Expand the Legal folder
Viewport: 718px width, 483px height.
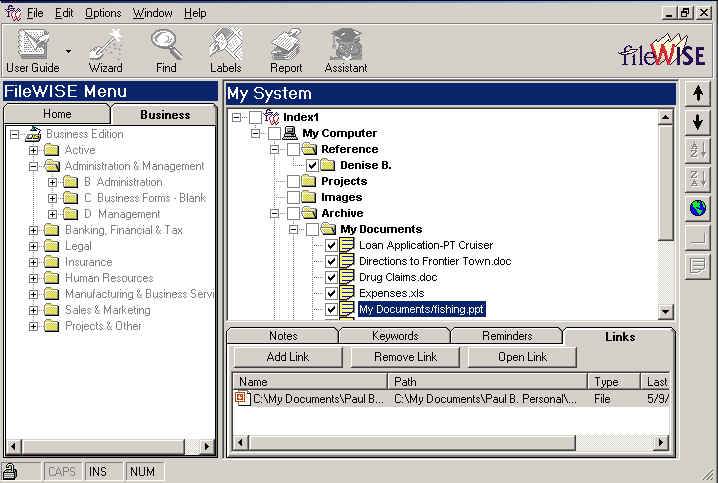(33, 246)
